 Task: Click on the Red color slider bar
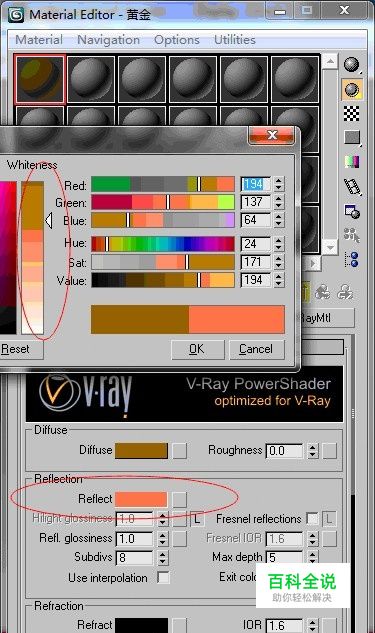point(163,184)
